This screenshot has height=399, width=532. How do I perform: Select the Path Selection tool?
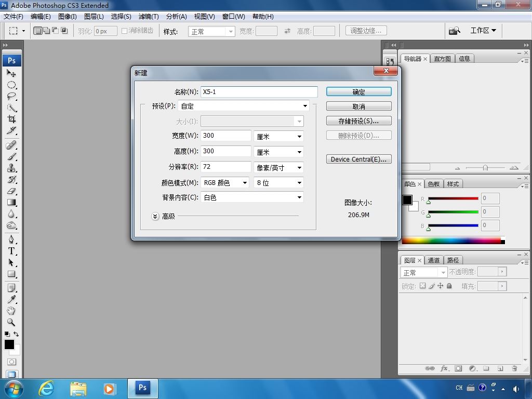11,262
